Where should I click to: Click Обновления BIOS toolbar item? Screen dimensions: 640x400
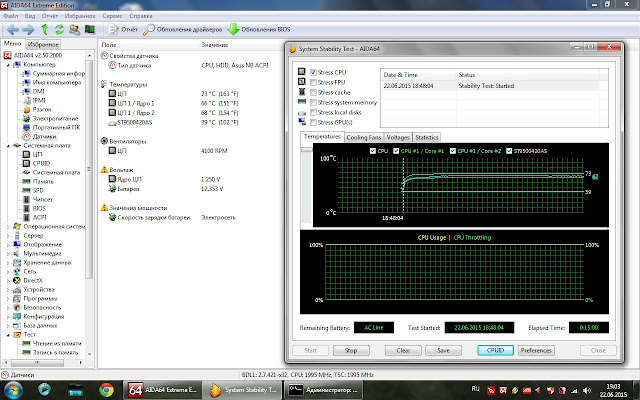pos(259,29)
